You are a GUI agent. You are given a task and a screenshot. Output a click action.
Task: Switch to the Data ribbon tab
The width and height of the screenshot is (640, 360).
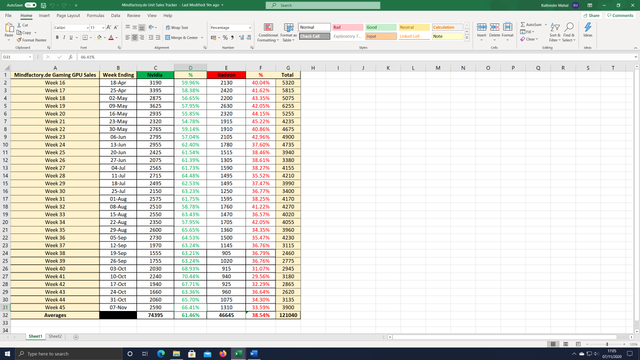(116, 16)
